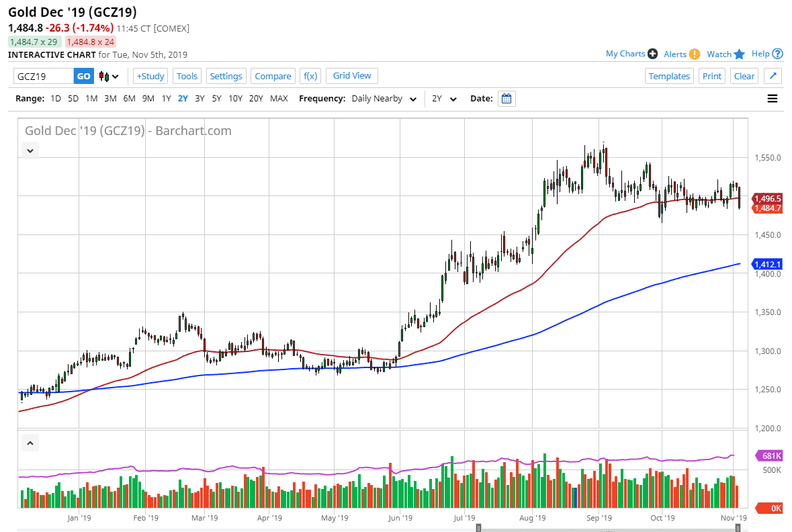Switch range to MAX
792x532 pixels.
(279, 98)
